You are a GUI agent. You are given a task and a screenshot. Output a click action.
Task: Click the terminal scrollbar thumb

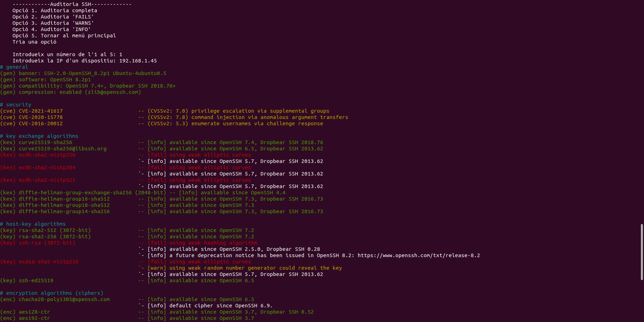coord(642,252)
